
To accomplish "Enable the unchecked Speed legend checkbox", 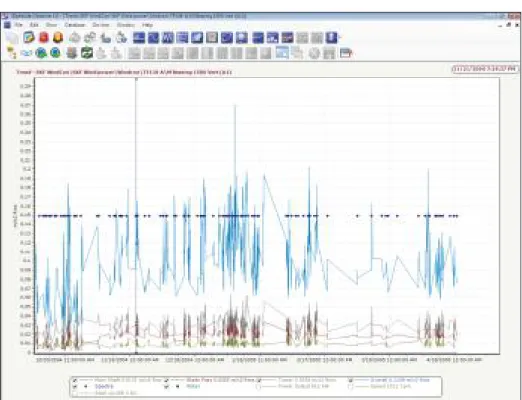I will point(351,387).
